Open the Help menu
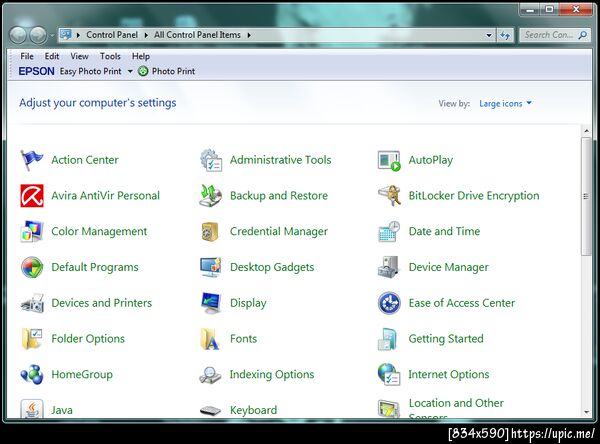 pyautogui.click(x=141, y=56)
